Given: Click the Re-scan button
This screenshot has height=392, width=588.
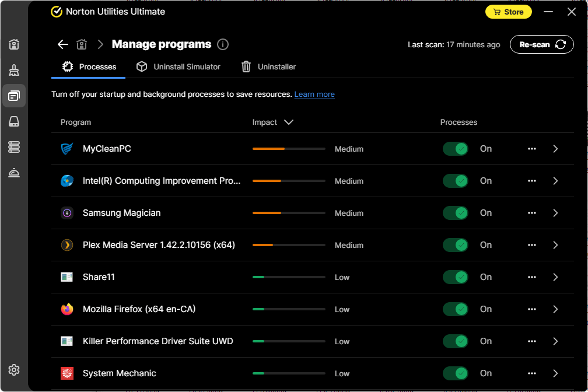Looking at the screenshot, I should (x=541, y=44).
